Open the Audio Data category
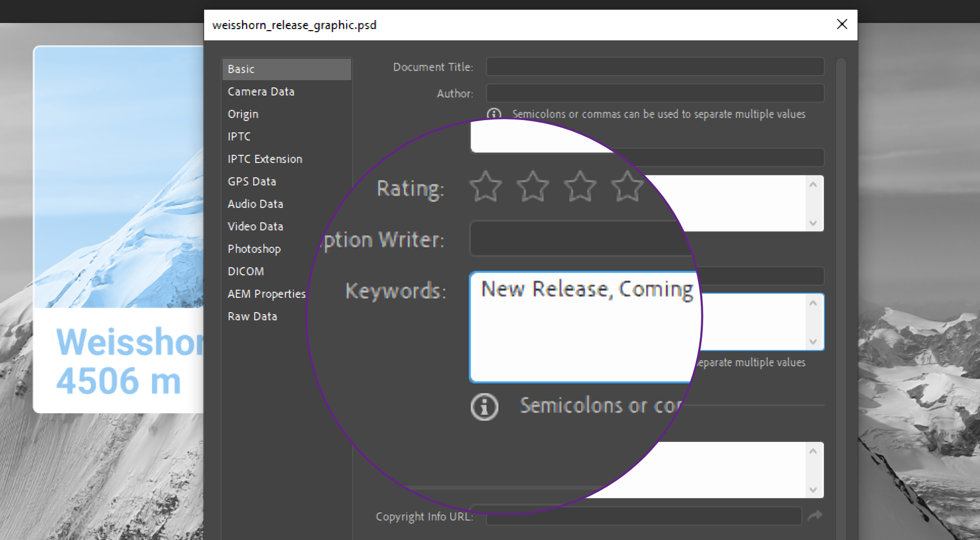This screenshot has width=980, height=540. 255,204
